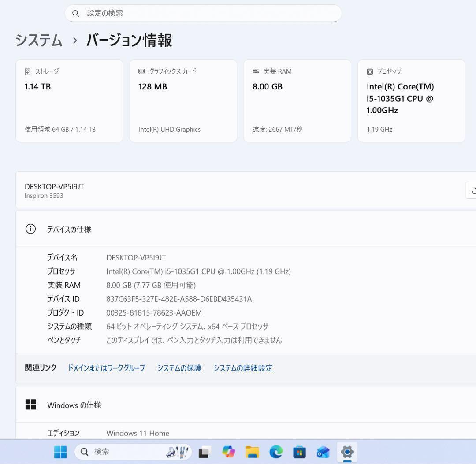Open the システムの詳細設定 link

(243, 368)
